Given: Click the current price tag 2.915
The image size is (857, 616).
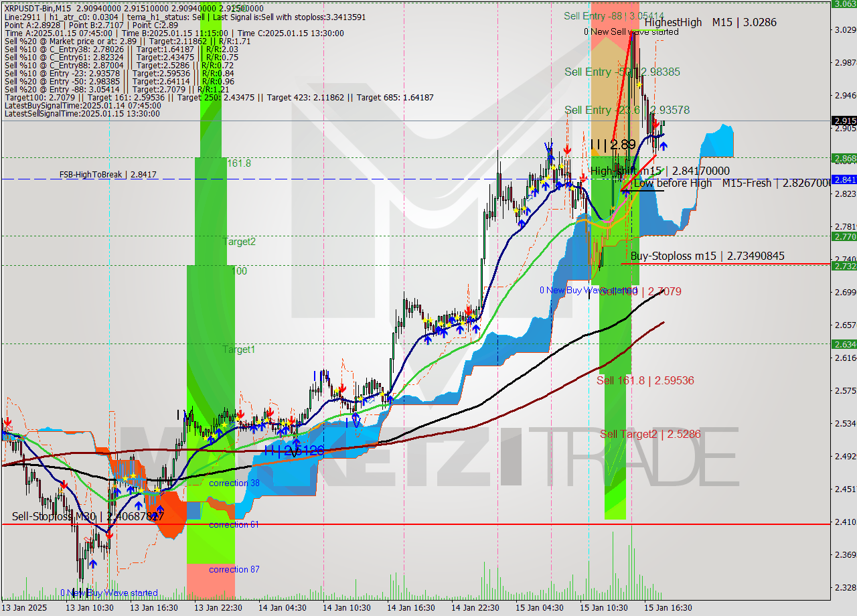Looking at the screenshot, I should [x=844, y=121].
